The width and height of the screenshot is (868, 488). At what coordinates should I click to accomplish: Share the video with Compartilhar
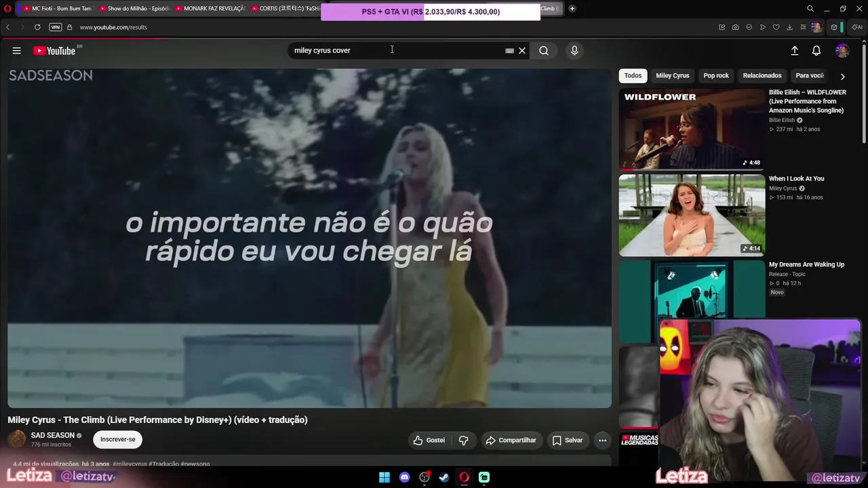pos(511,441)
